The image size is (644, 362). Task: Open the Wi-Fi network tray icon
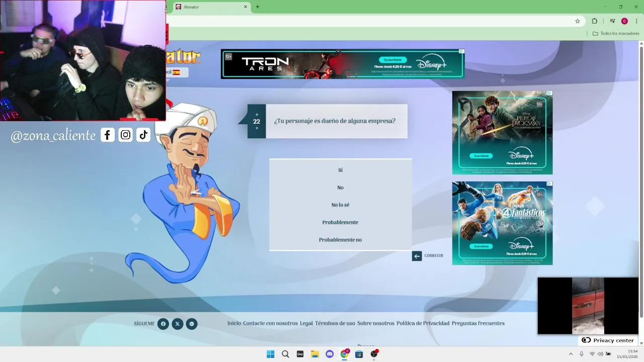pyautogui.click(x=592, y=354)
